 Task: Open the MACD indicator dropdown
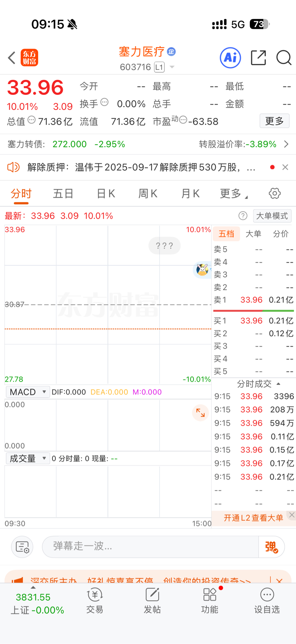coord(28,392)
